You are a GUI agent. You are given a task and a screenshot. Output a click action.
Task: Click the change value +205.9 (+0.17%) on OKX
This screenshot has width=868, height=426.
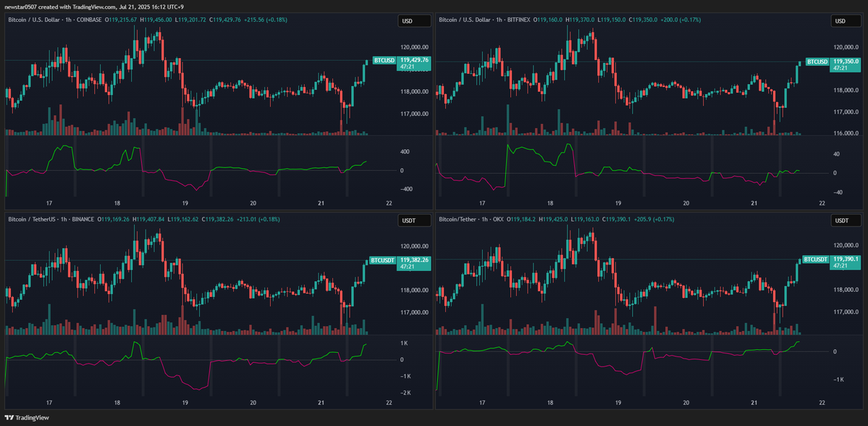tap(654, 219)
